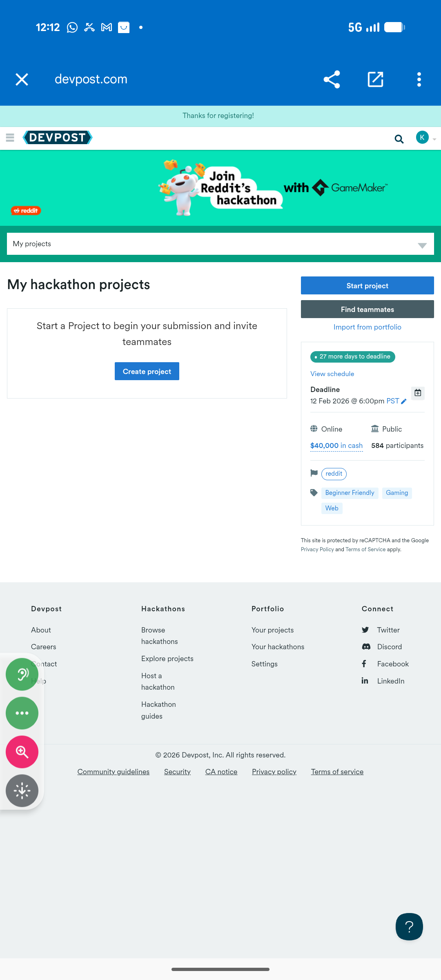Image resolution: width=441 pixels, height=980 pixels.
Task: Click '584 participants' text
Action: (x=397, y=445)
